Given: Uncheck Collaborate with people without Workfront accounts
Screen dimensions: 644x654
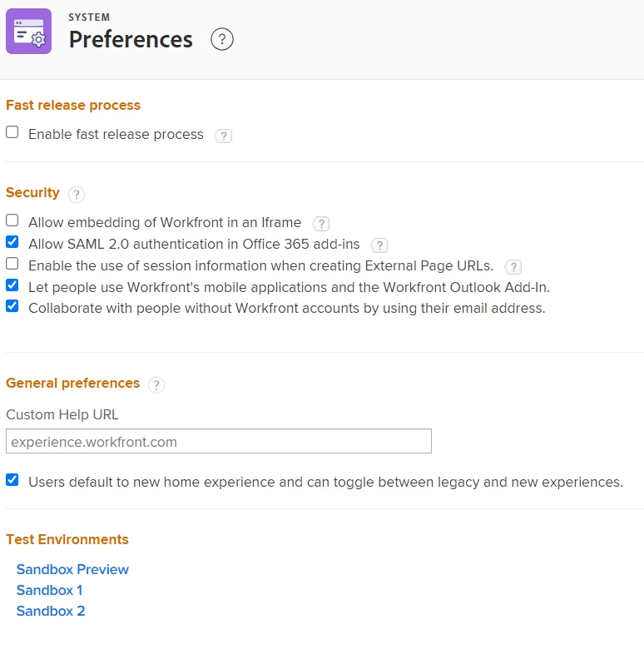Looking at the screenshot, I should pos(12,306).
